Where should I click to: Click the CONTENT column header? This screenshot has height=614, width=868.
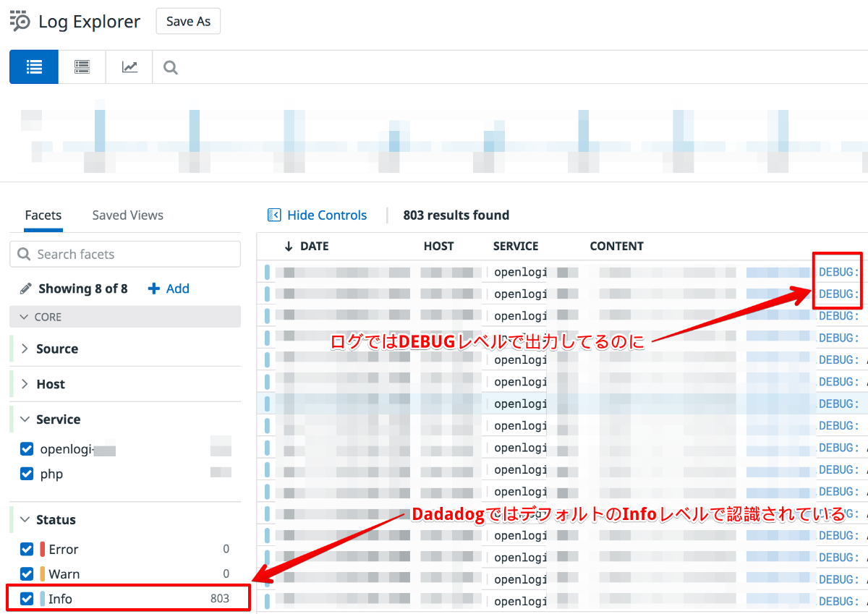pyautogui.click(x=616, y=246)
